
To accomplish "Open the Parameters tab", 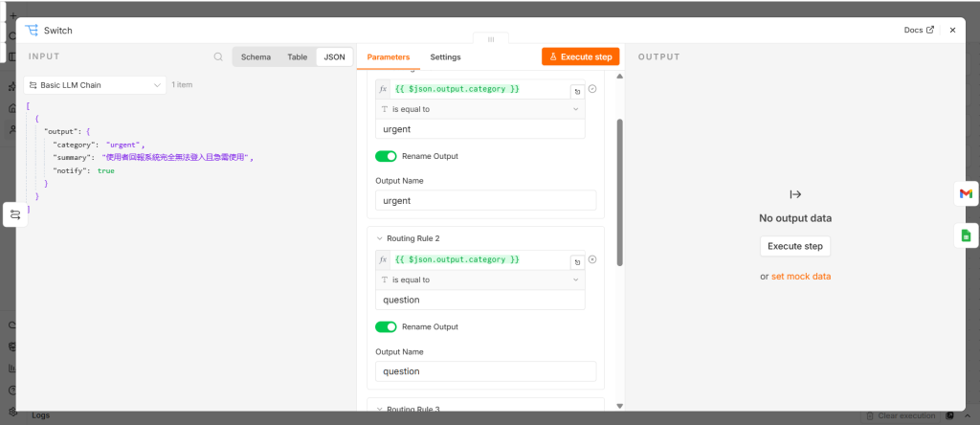I will click(x=389, y=56).
